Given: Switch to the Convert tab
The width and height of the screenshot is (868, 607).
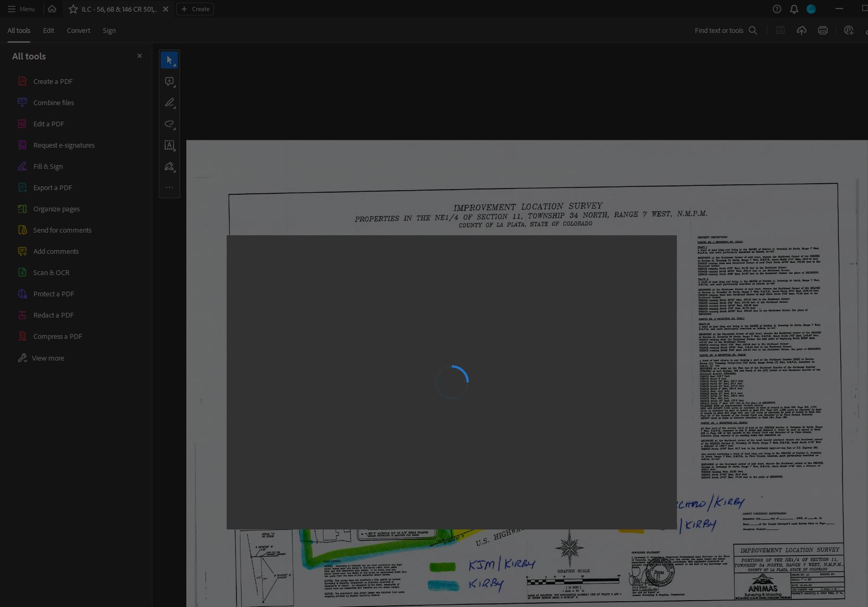Looking at the screenshot, I should click(78, 30).
